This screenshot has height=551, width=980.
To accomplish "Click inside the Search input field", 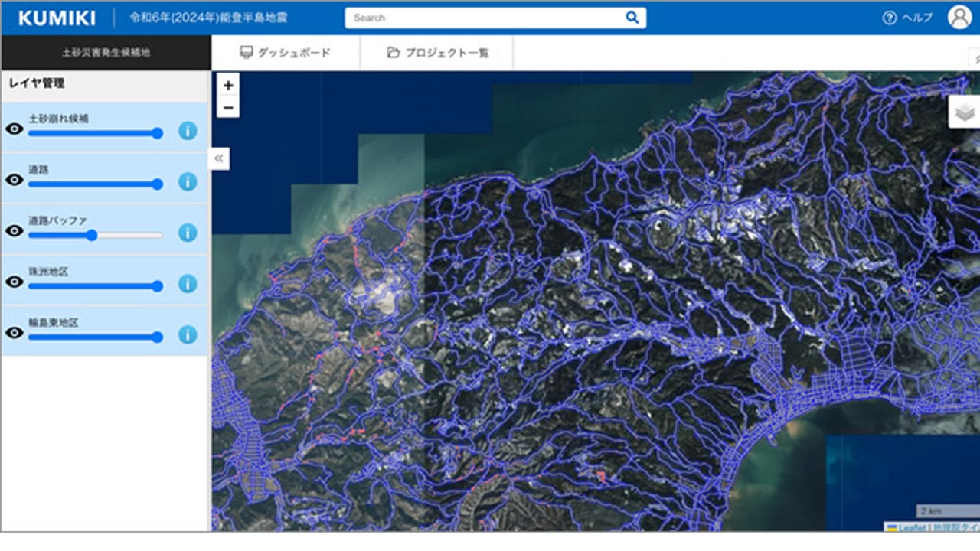I will 482,17.
